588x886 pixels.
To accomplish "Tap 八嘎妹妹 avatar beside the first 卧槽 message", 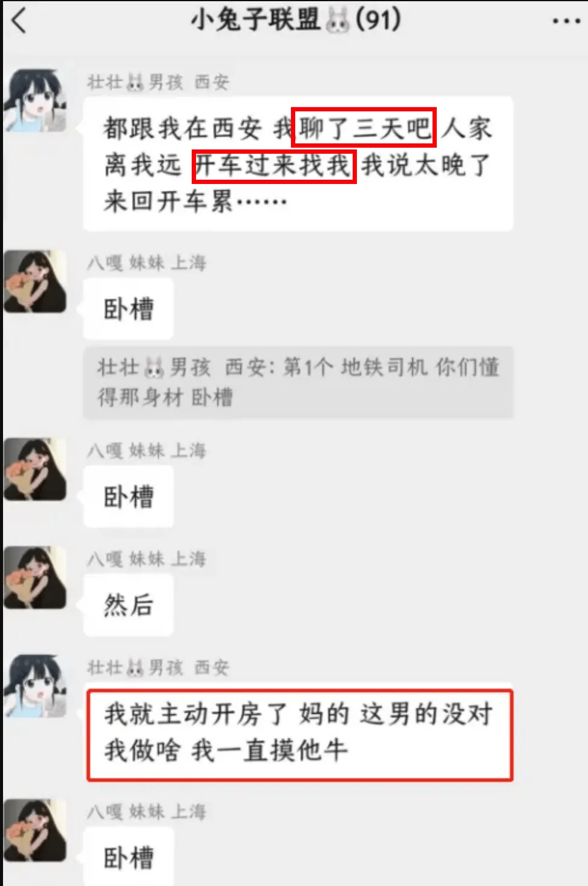I will tap(35, 281).
